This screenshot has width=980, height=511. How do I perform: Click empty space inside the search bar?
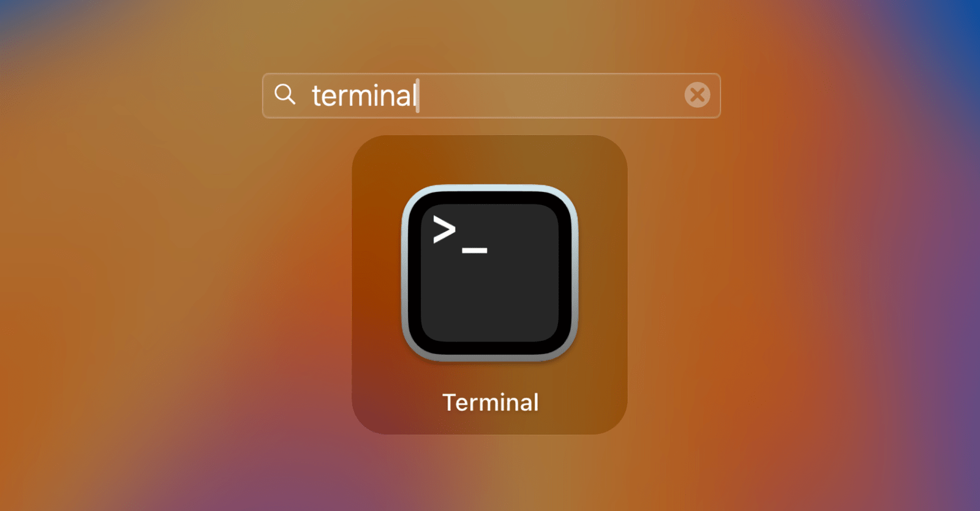(x=551, y=95)
